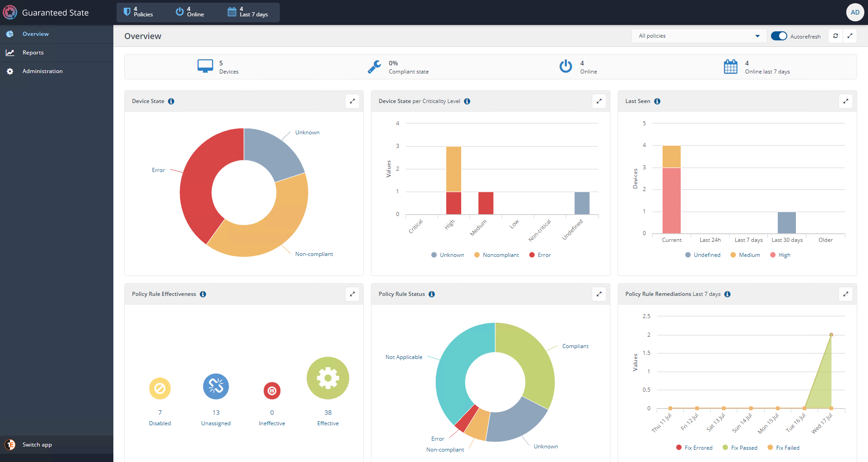Image resolution: width=868 pixels, height=462 pixels.
Task: Click the Current stacked bar in Last Seen
Action: click(671, 190)
